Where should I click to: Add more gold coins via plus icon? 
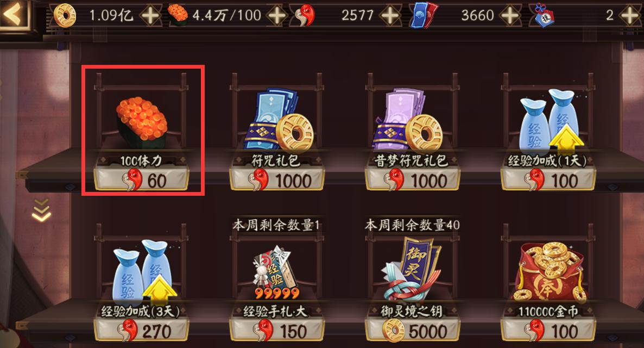(x=150, y=16)
